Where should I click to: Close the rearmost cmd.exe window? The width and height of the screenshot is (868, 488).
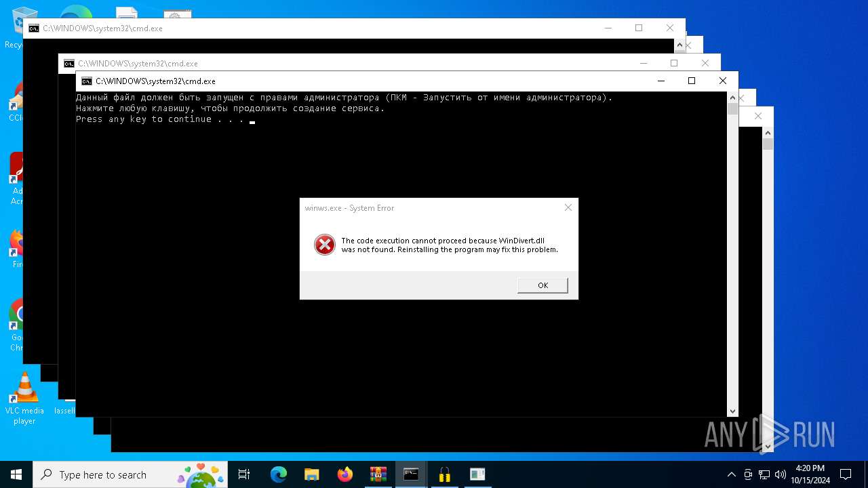pos(670,28)
